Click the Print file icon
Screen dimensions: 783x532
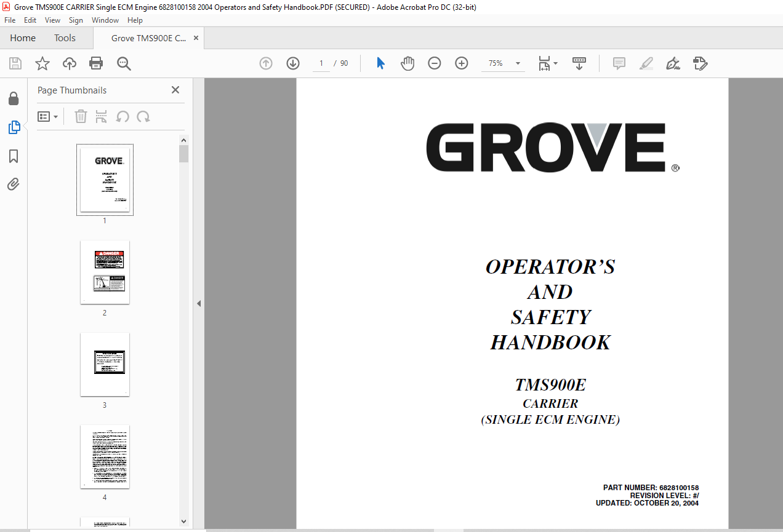coord(96,63)
